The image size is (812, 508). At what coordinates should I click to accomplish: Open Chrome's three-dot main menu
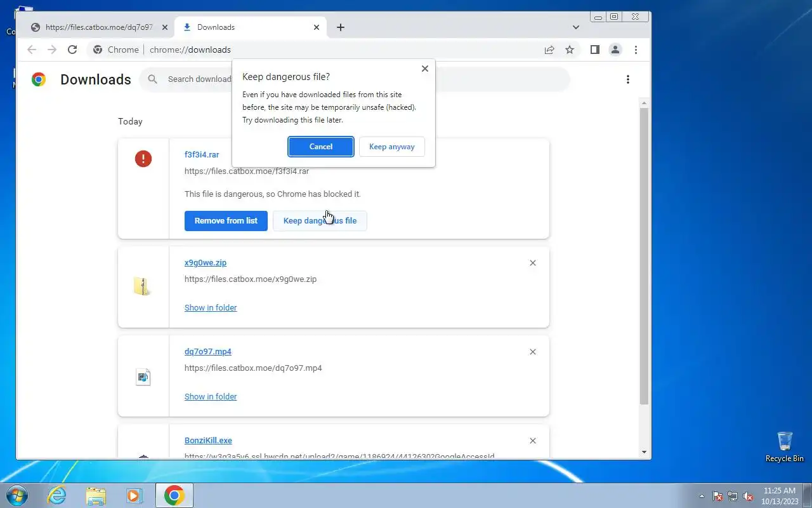(x=636, y=50)
